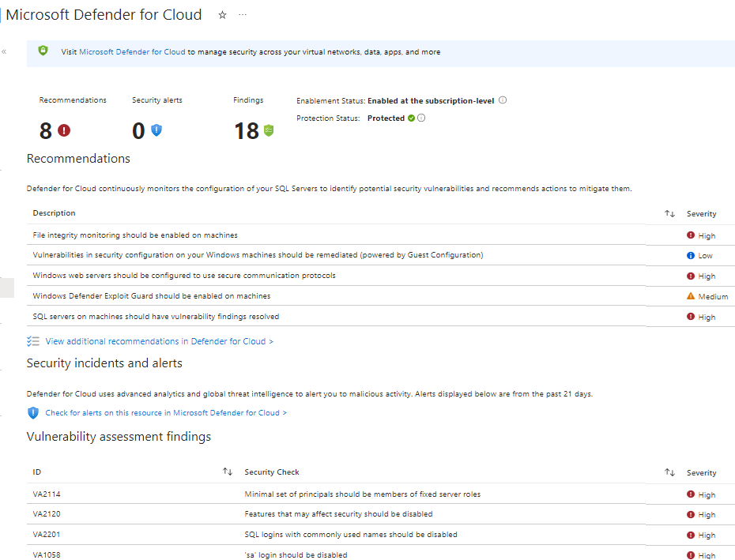View additional recommendations in Defender for Cloud
The width and height of the screenshot is (735, 560).
point(159,341)
